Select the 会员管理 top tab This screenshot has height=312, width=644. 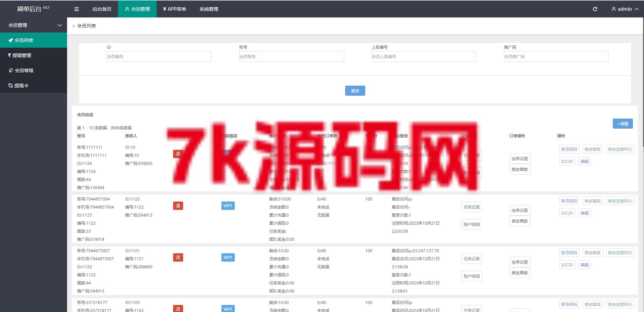coord(137,9)
